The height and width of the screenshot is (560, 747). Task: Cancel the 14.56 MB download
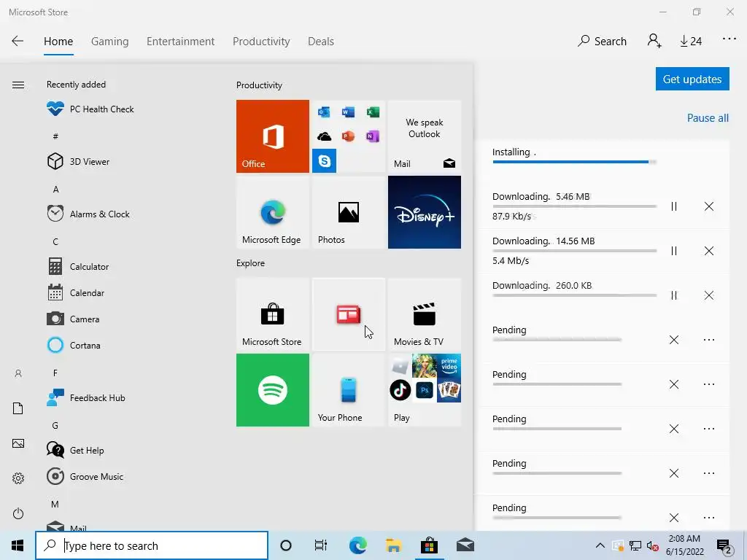pyautogui.click(x=709, y=251)
